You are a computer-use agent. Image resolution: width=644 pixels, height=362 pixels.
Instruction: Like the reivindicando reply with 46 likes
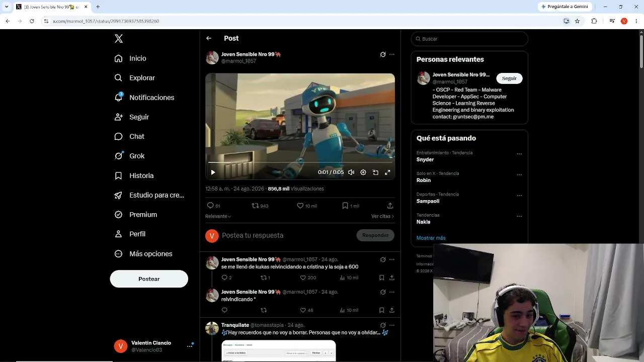306,310
